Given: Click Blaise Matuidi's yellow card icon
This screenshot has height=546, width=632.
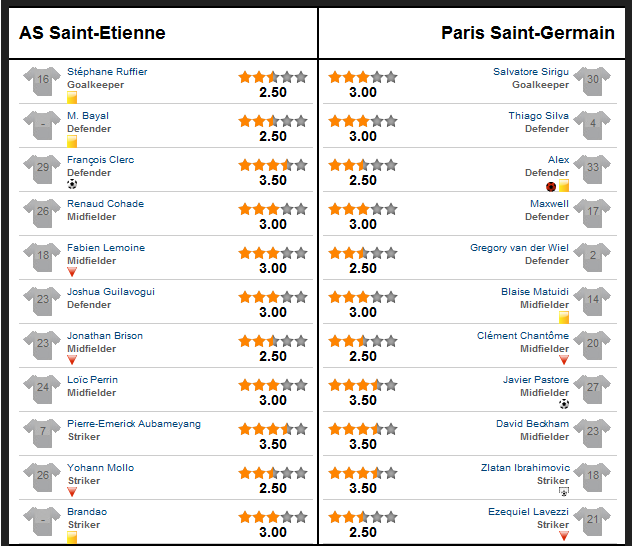Looking at the screenshot, I should click(x=564, y=318).
